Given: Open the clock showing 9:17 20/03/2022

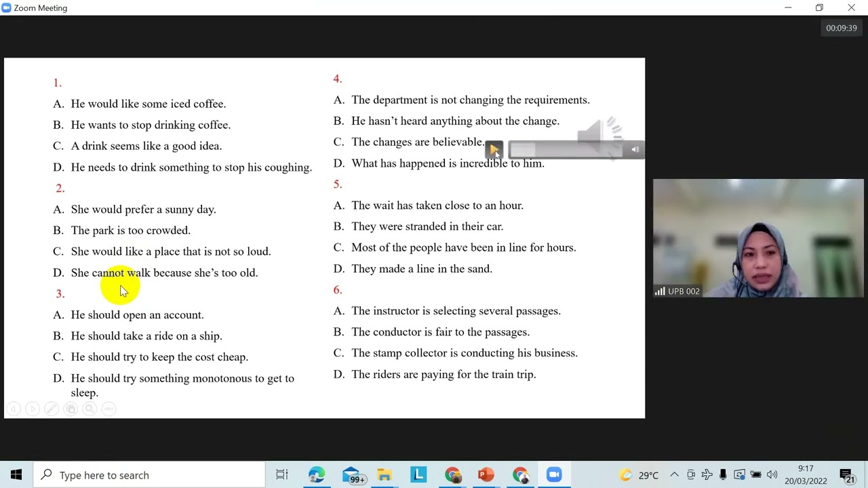Looking at the screenshot, I should point(806,475).
